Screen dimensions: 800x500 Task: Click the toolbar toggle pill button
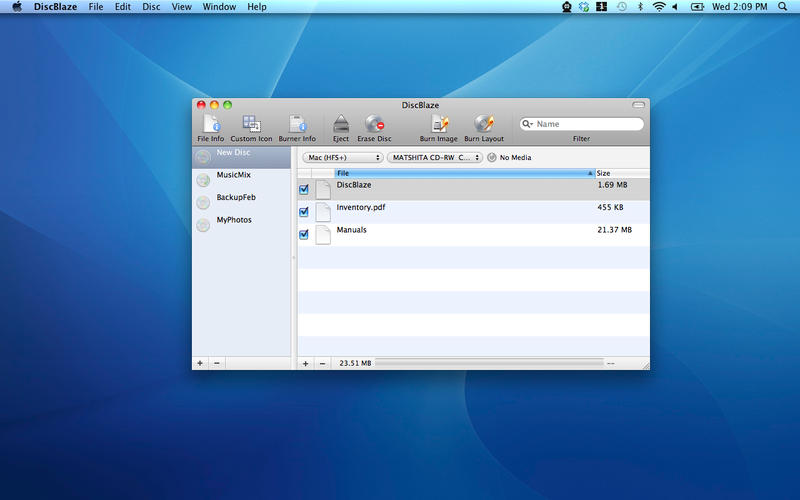[638, 105]
